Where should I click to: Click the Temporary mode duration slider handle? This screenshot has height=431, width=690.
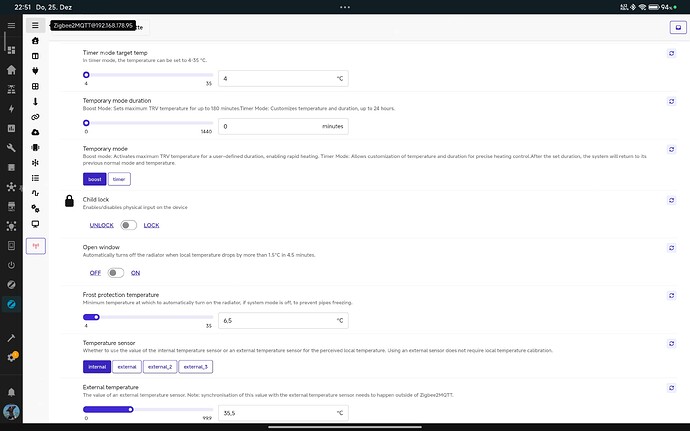(86, 123)
